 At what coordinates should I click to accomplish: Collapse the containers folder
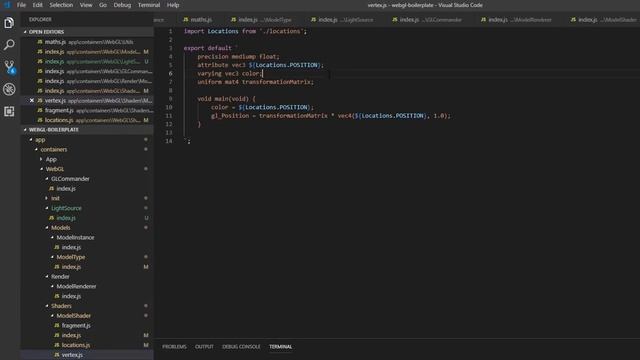pyautogui.click(x=36, y=149)
